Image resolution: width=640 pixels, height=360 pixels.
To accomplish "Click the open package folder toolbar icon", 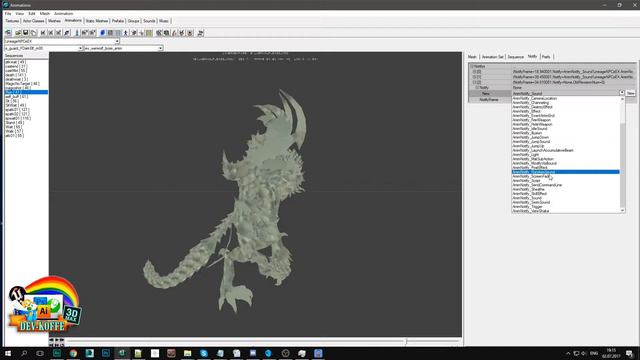I will [x=18, y=33].
